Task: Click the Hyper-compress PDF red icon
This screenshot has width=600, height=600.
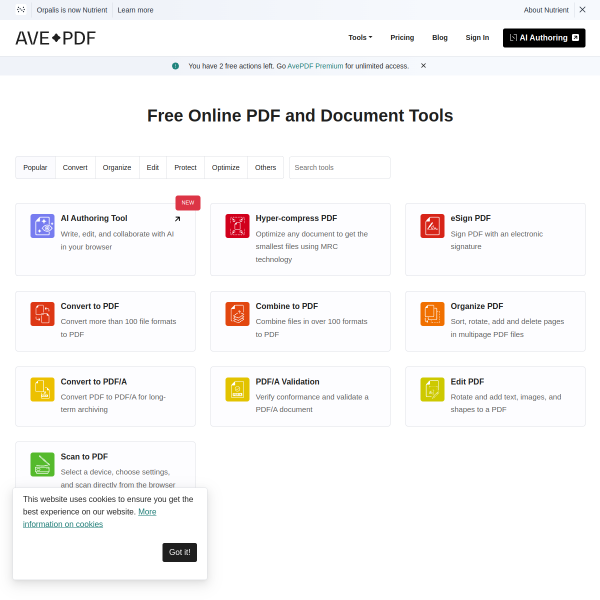Action: click(x=237, y=226)
